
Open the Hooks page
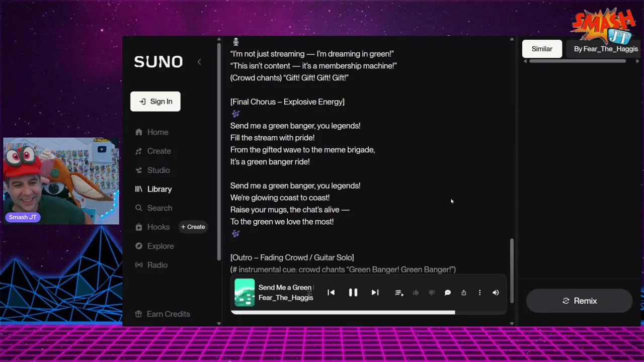tap(158, 227)
